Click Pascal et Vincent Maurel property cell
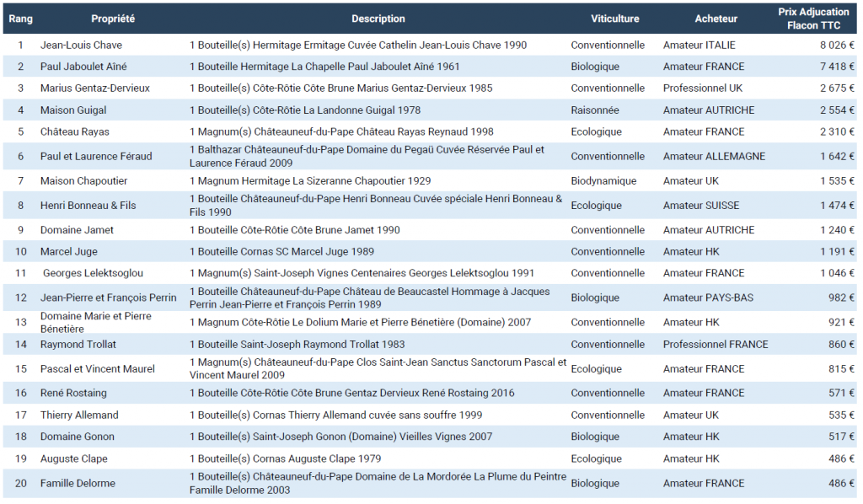863x504 pixels. [98, 368]
